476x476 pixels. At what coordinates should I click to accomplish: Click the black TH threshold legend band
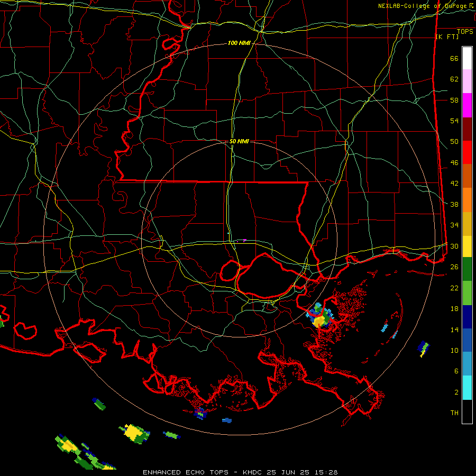(467, 411)
